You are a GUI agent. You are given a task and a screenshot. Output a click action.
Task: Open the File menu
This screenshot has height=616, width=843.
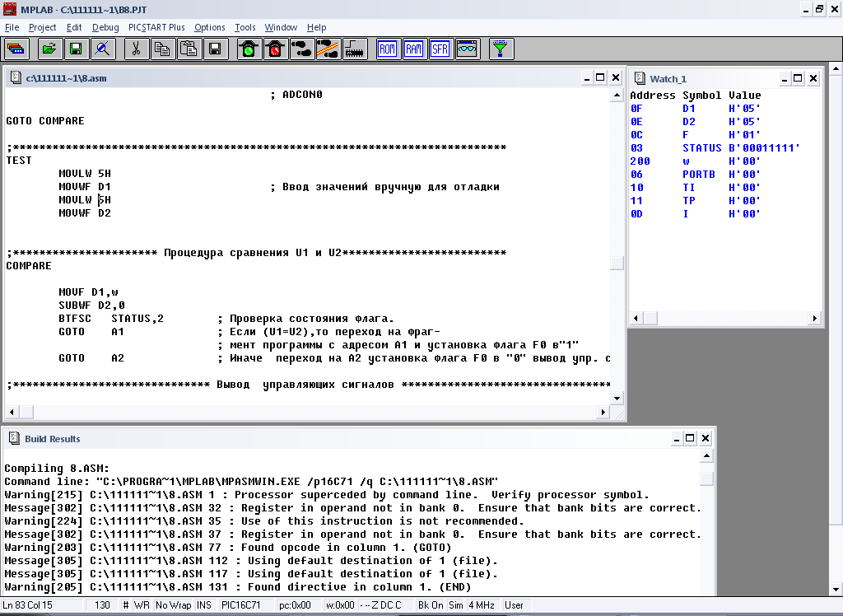coord(12,27)
